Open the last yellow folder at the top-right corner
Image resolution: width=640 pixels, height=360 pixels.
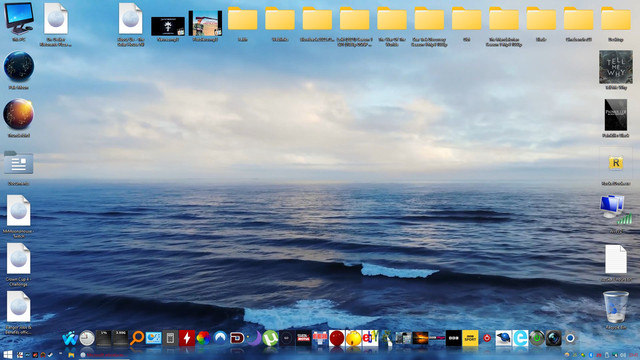pyautogui.click(x=616, y=18)
